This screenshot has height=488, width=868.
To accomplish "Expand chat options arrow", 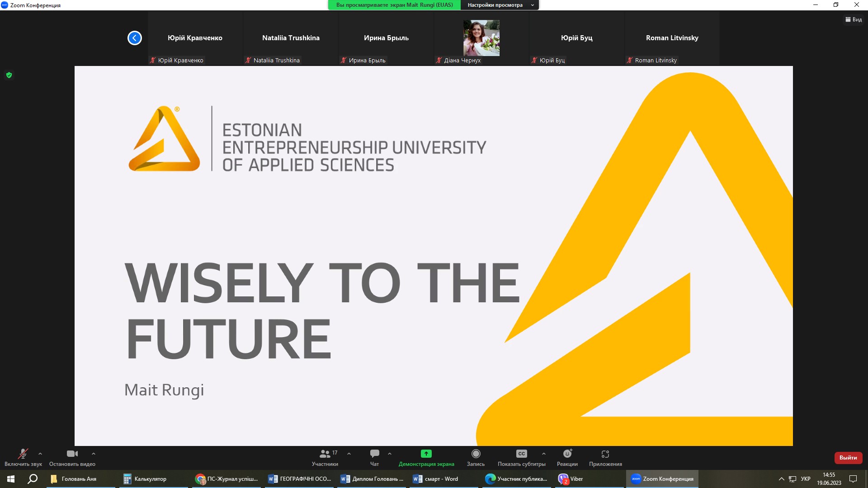I will click(x=390, y=454).
